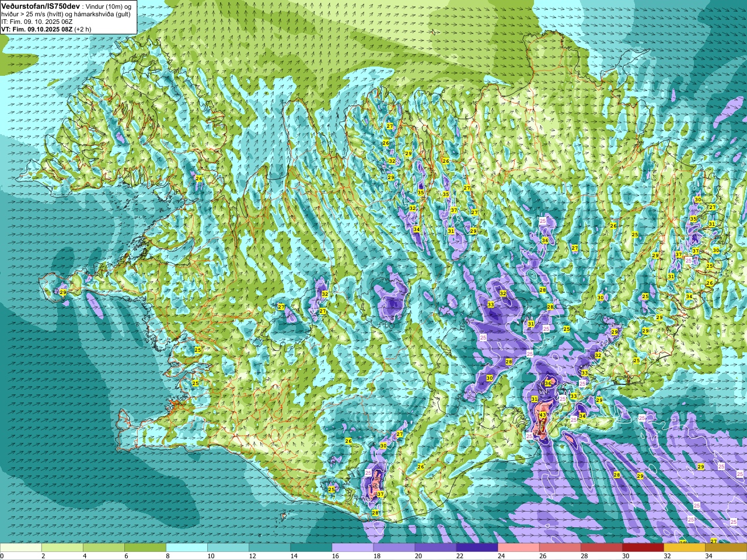747x560 pixels.
Task: Select the 24–26 m/s pink legend swatch
Action: coord(518,548)
